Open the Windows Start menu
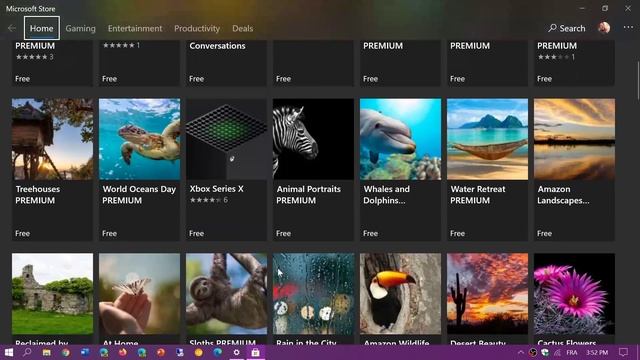The image size is (640, 360). click(9, 352)
